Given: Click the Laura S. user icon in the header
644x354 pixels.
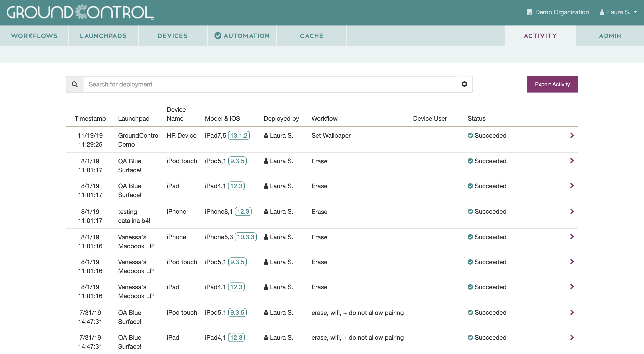Looking at the screenshot, I should coord(602,12).
